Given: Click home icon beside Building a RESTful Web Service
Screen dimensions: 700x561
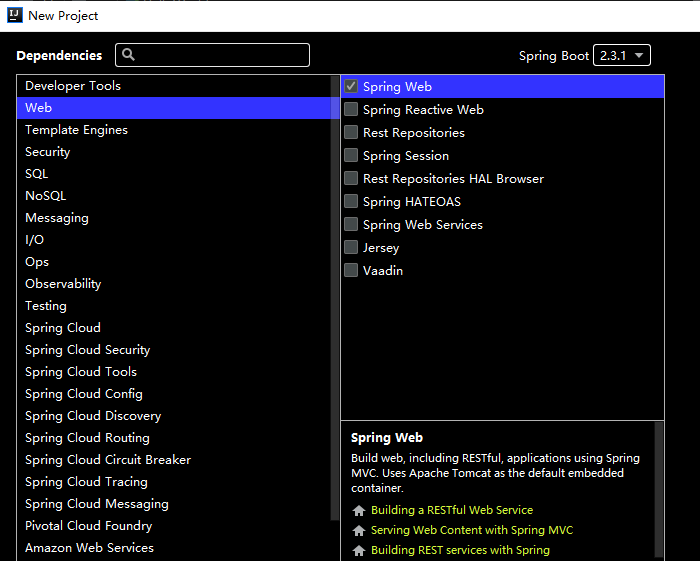Looking at the screenshot, I should [359, 511].
